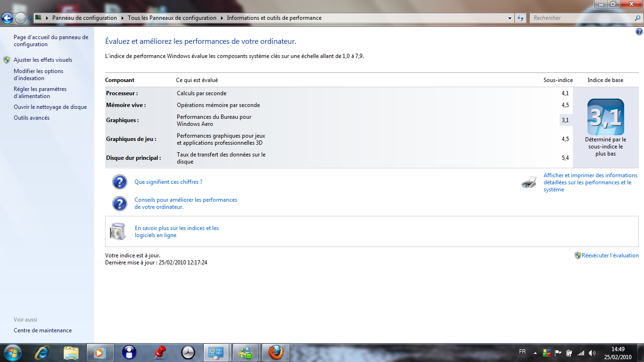
Task: Click the printer icon
Action: [x=529, y=182]
